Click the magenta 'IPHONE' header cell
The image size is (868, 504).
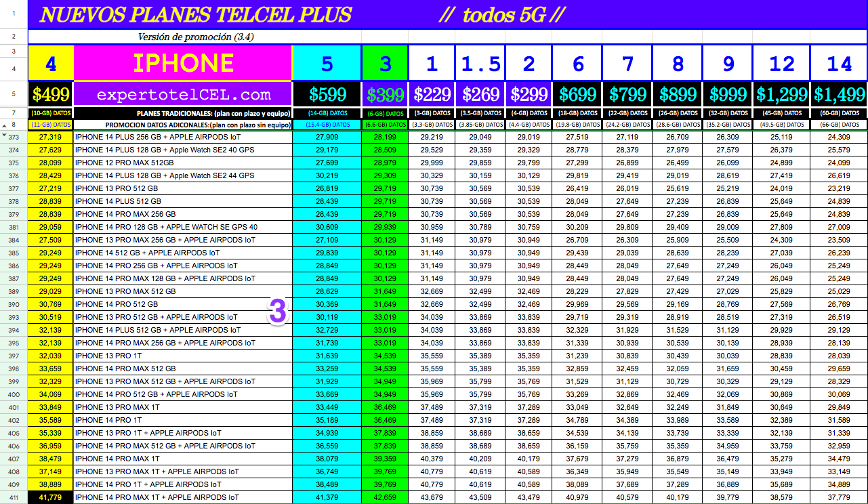tap(183, 63)
